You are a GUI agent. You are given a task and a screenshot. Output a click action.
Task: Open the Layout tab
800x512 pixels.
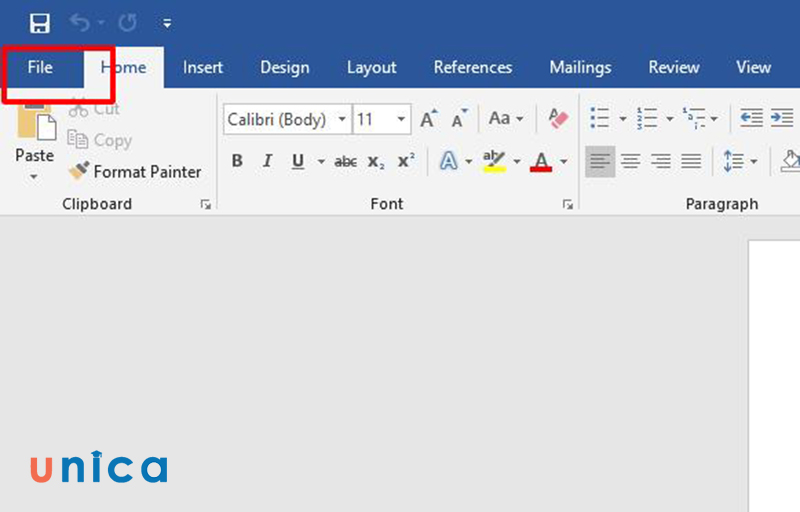[x=371, y=67]
